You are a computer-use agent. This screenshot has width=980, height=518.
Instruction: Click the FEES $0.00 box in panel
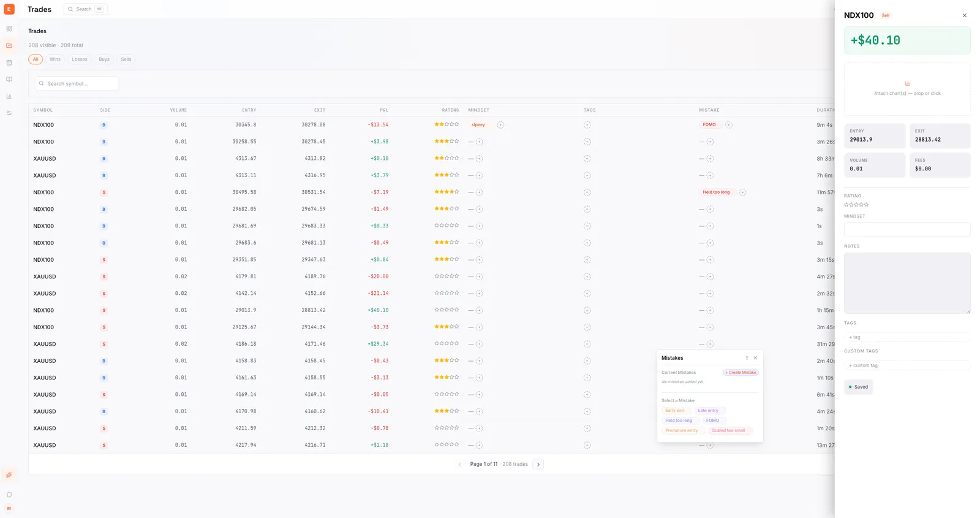click(x=940, y=165)
